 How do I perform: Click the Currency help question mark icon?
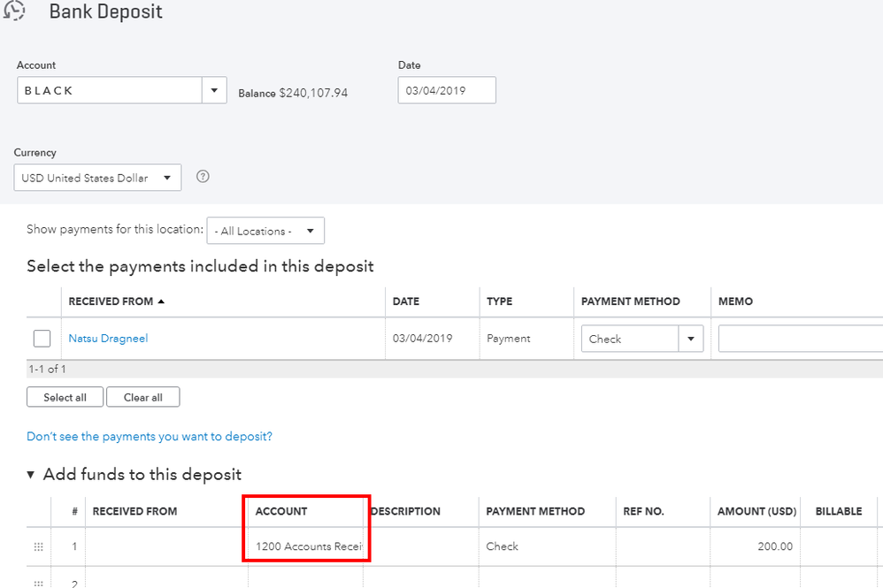pos(203,177)
